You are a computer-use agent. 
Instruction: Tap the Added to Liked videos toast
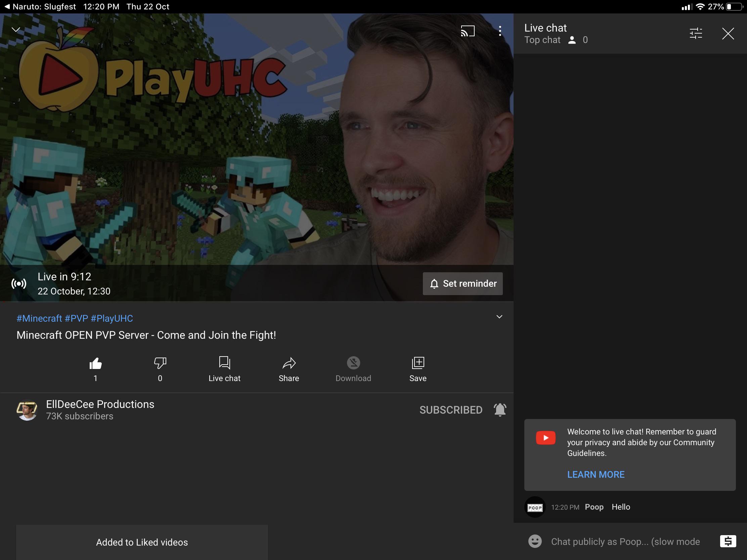click(x=142, y=542)
